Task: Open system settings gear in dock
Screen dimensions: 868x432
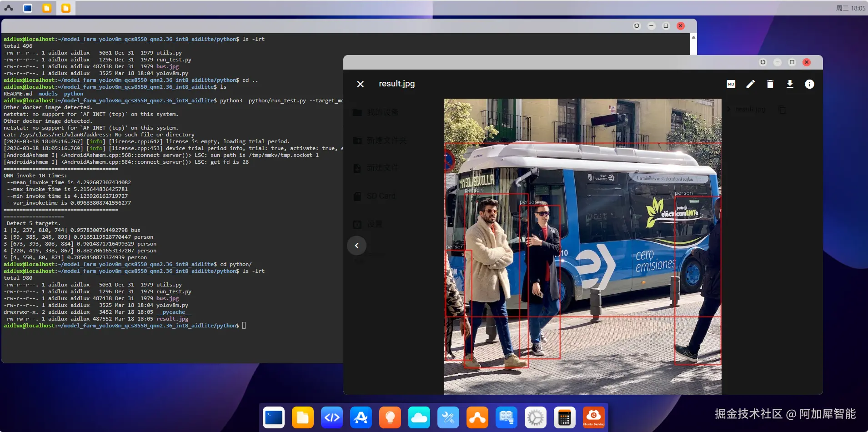Action: [x=536, y=417]
